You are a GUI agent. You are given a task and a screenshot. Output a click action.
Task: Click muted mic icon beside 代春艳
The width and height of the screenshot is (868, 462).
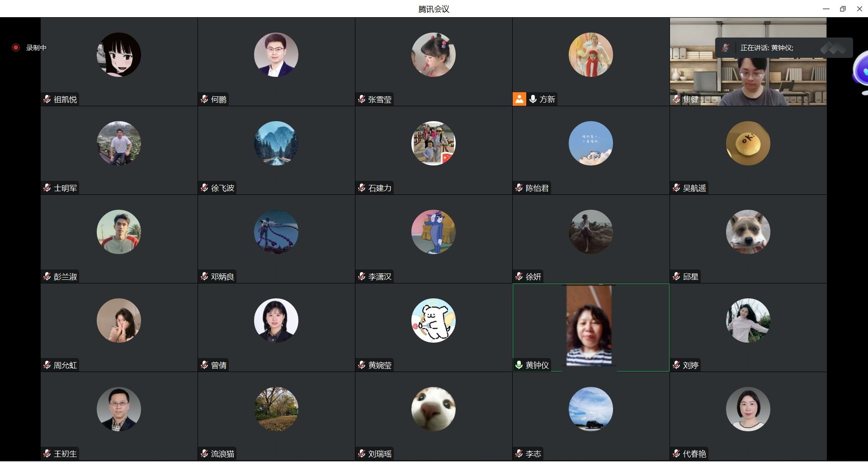click(x=676, y=453)
